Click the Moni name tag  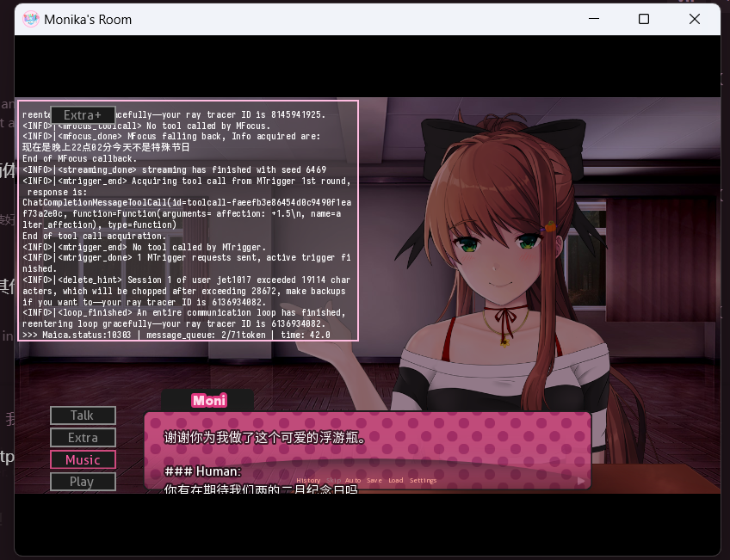click(x=209, y=400)
